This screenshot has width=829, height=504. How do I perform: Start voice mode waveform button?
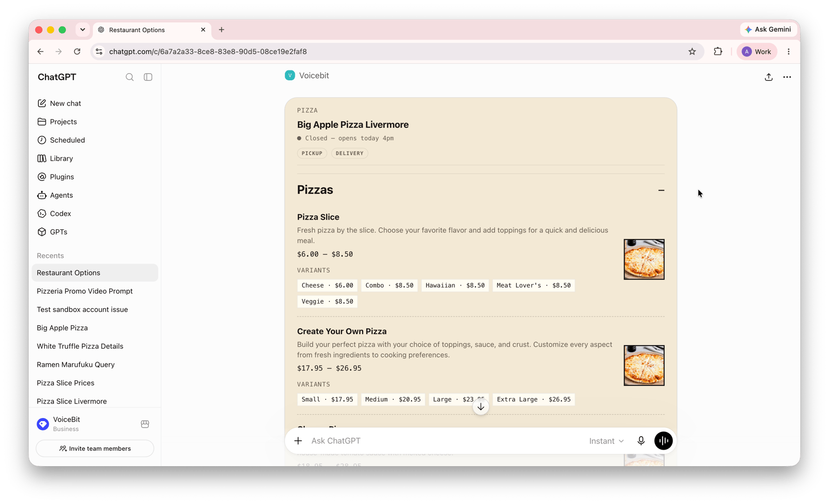click(664, 441)
